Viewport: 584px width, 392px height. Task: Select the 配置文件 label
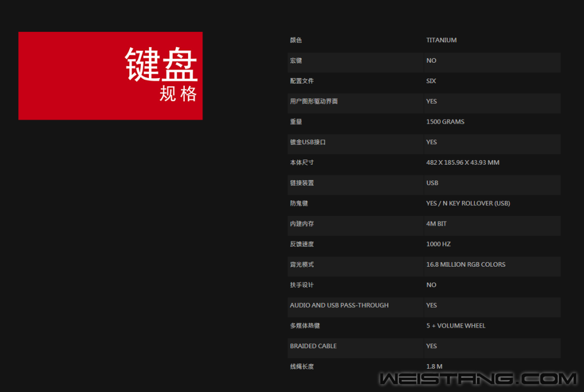(302, 81)
